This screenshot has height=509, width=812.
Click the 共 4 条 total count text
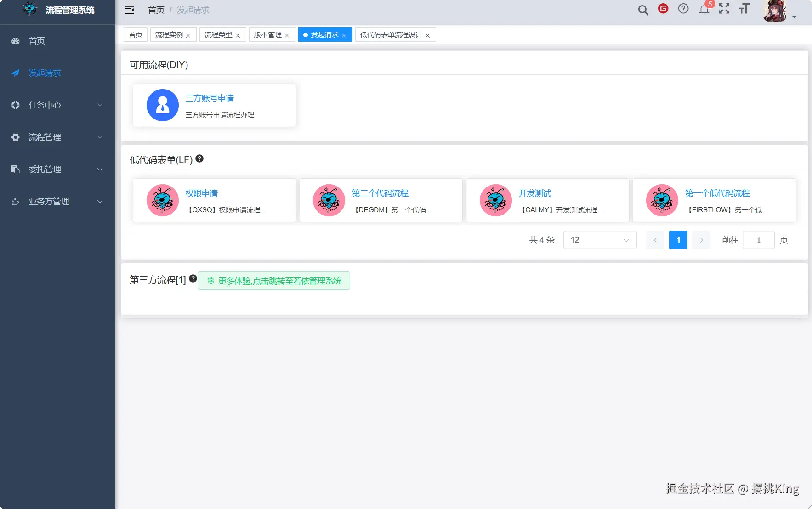coord(542,240)
